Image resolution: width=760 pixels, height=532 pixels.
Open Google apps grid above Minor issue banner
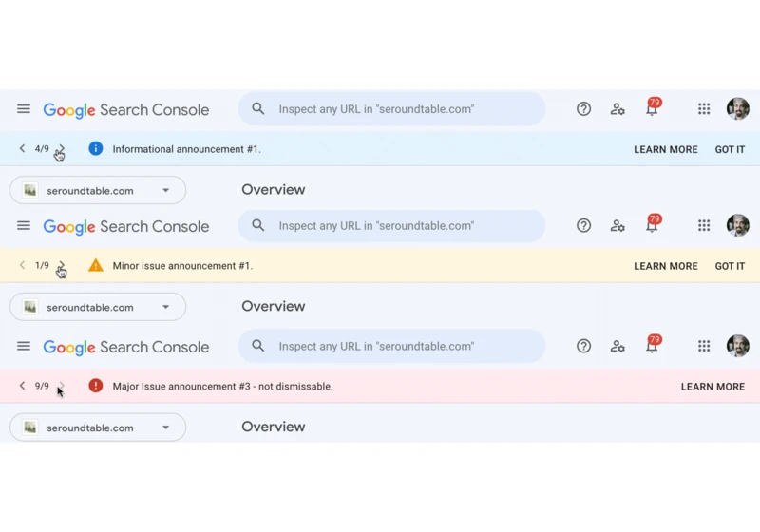coord(704,226)
